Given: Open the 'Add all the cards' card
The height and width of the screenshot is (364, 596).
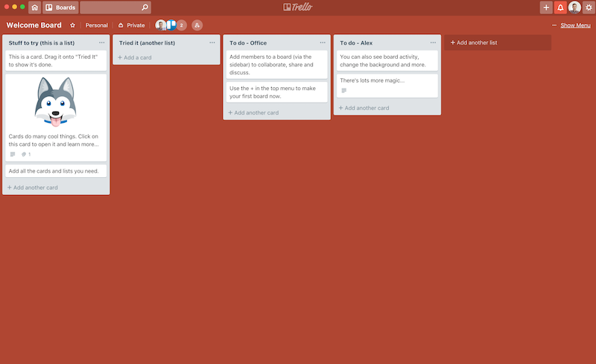Looking at the screenshot, I should [56, 171].
